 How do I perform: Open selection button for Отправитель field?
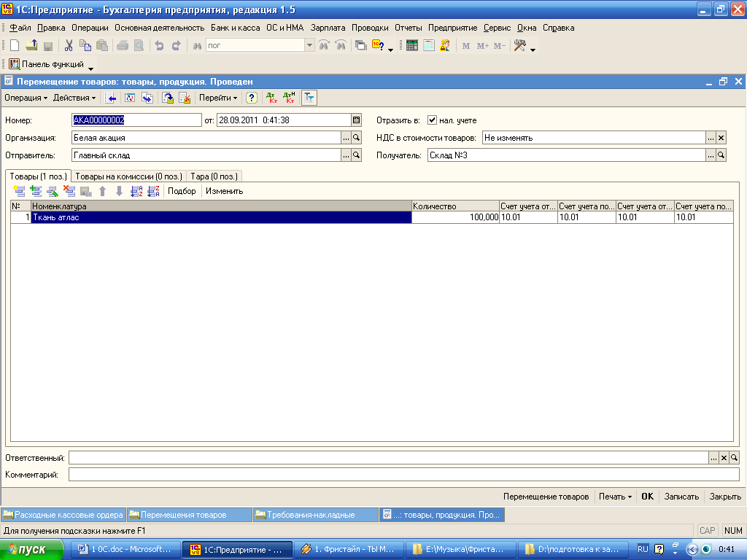(x=346, y=155)
